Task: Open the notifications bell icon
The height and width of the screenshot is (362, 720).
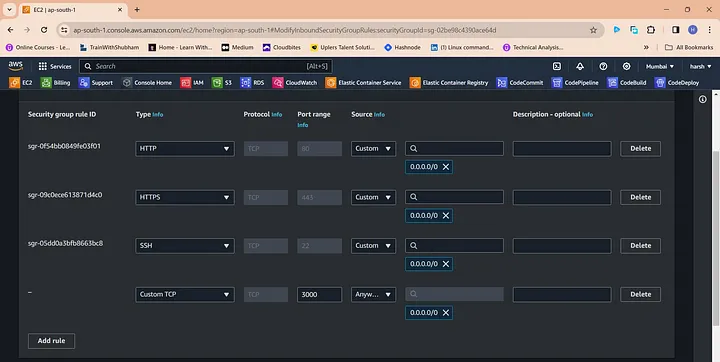Action: [x=580, y=66]
